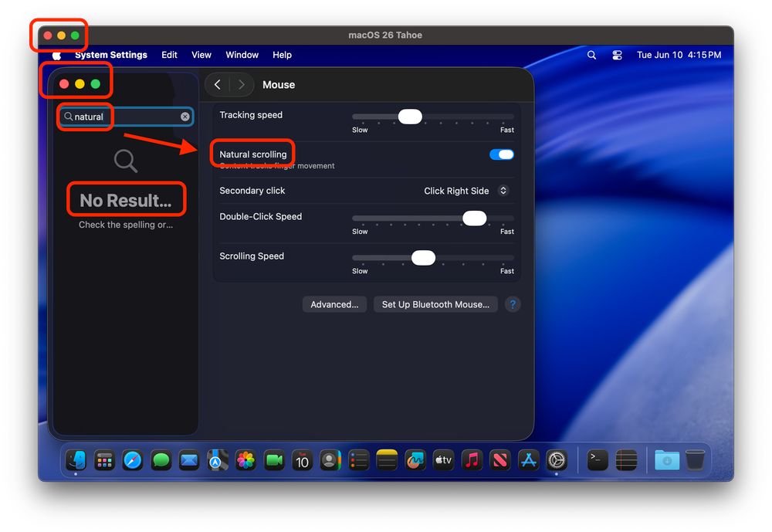Open Photos app in Dock
The image size is (772, 532).
[x=245, y=460]
